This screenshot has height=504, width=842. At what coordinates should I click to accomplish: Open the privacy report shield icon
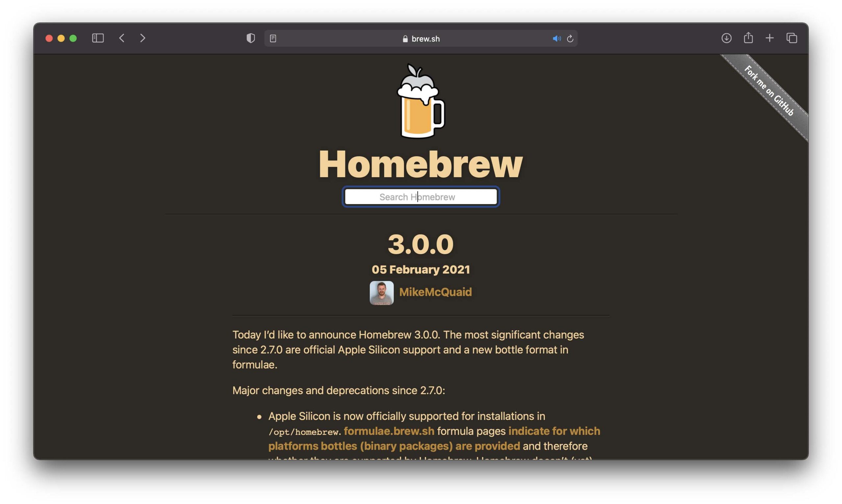pos(251,38)
